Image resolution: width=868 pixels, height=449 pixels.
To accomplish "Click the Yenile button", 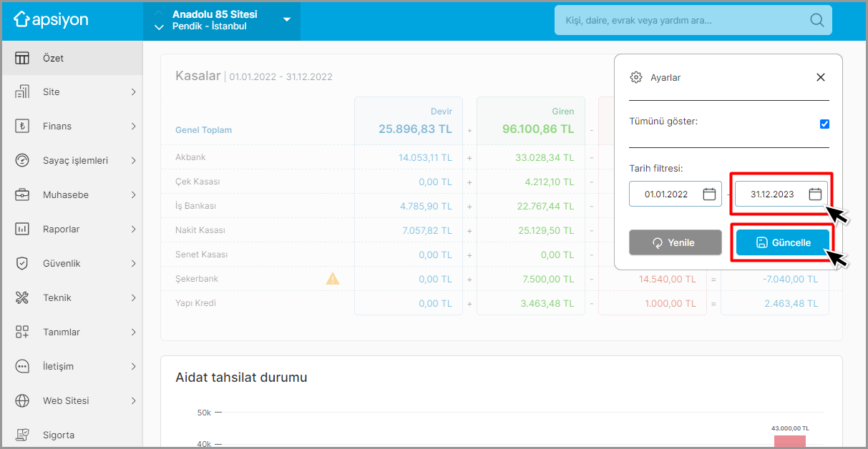I will pos(676,242).
